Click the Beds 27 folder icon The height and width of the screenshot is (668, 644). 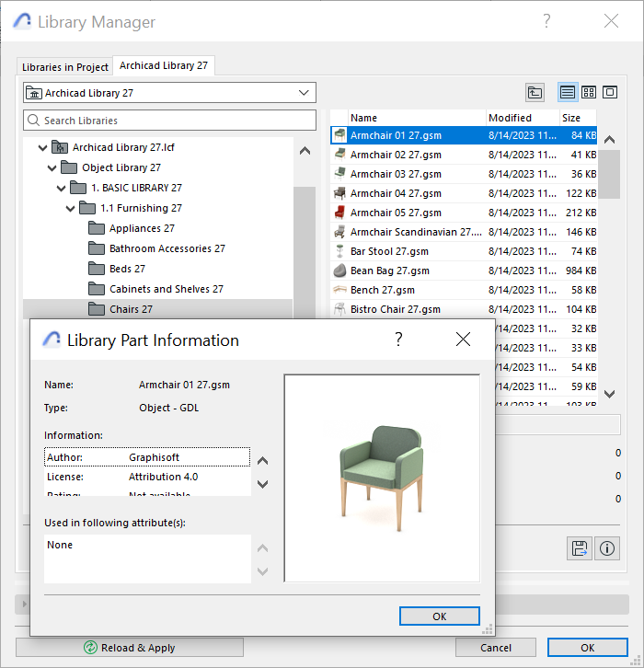[97, 269]
